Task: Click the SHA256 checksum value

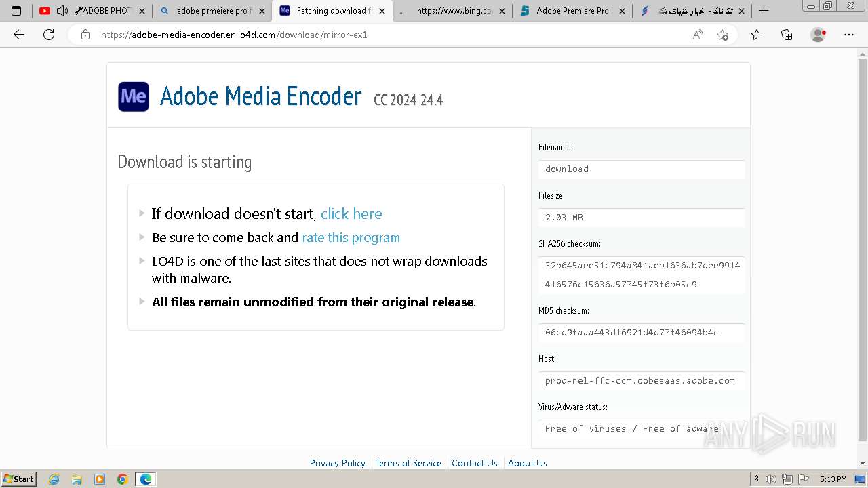Action: [642, 274]
